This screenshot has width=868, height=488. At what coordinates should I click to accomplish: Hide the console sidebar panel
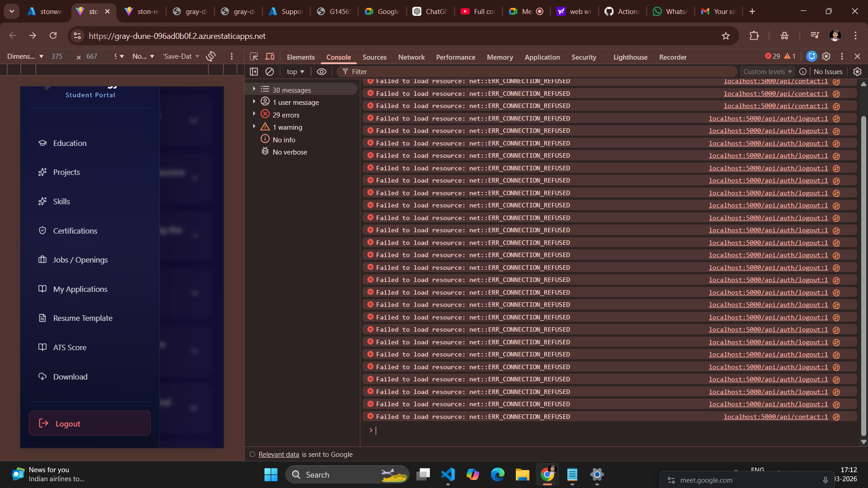click(254, 71)
